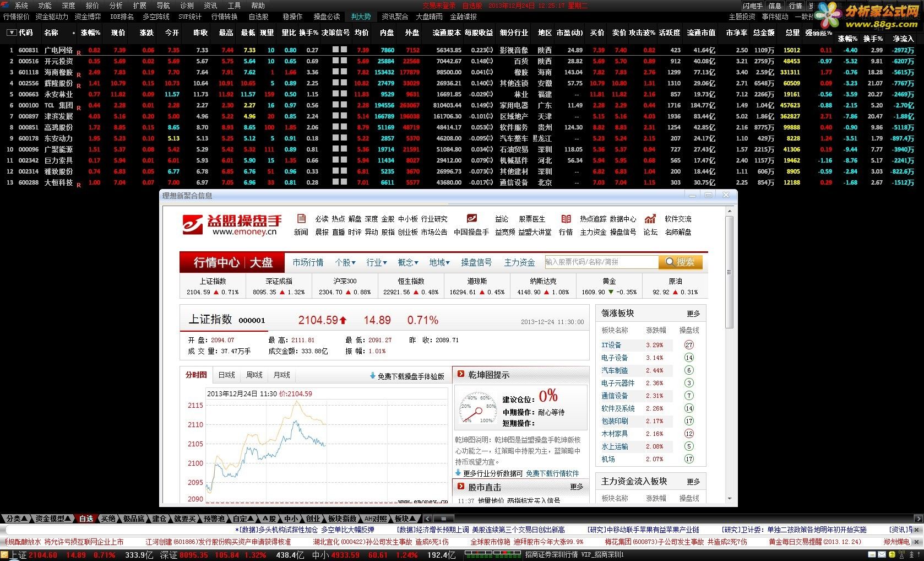
Task: Expand the 个股 dropdown in 行情中心 nav
Action: [x=346, y=262]
